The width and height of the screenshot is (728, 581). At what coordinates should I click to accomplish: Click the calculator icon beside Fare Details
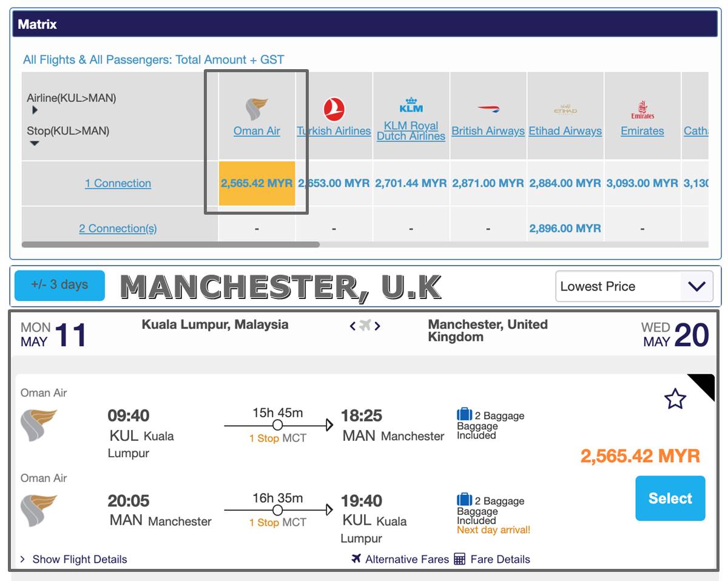coord(460,559)
